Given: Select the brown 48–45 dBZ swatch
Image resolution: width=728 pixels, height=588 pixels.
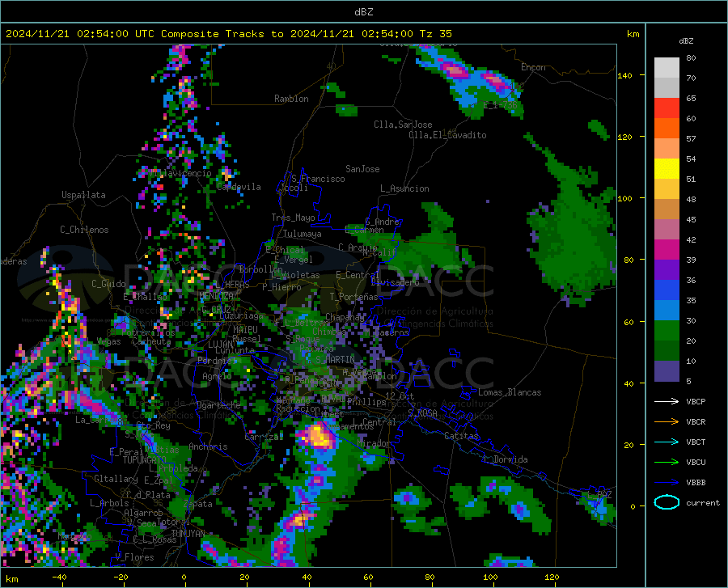Looking at the screenshot, I should [667, 209].
